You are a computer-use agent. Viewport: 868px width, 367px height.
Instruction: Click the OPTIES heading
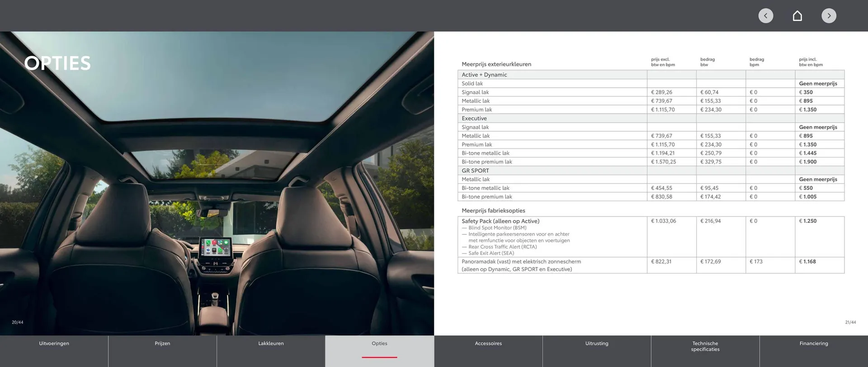tap(57, 63)
